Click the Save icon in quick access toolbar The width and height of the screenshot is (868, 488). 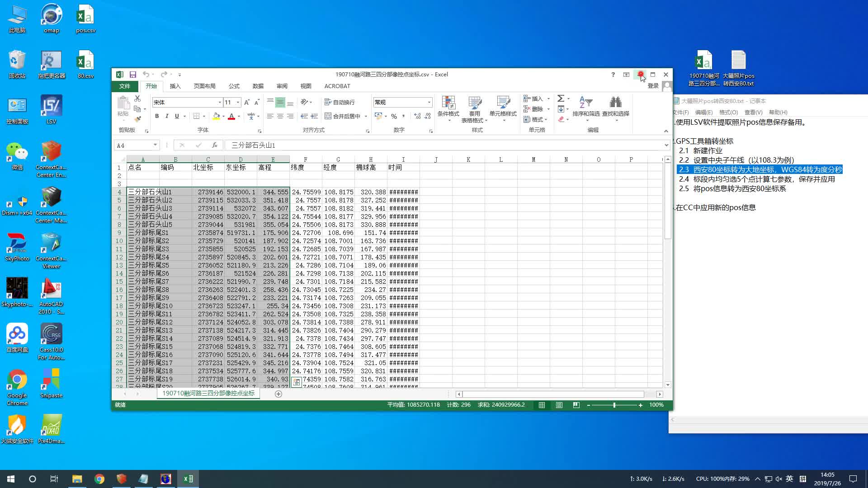pyautogui.click(x=133, y=75)
